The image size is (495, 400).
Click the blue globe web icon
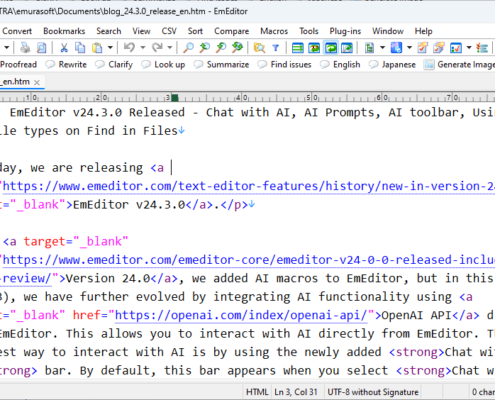(x=396, y=48)
